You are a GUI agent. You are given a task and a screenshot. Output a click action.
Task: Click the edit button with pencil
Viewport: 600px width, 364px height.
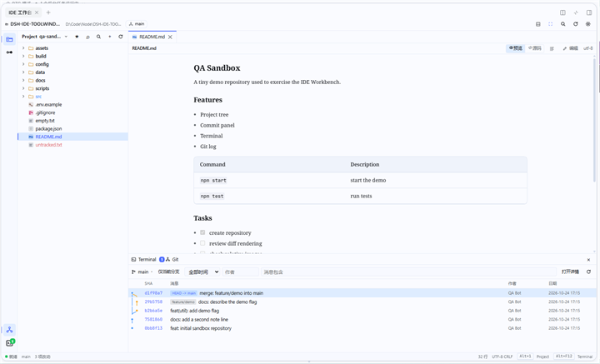pyautogui.click(x=571, y=48)
